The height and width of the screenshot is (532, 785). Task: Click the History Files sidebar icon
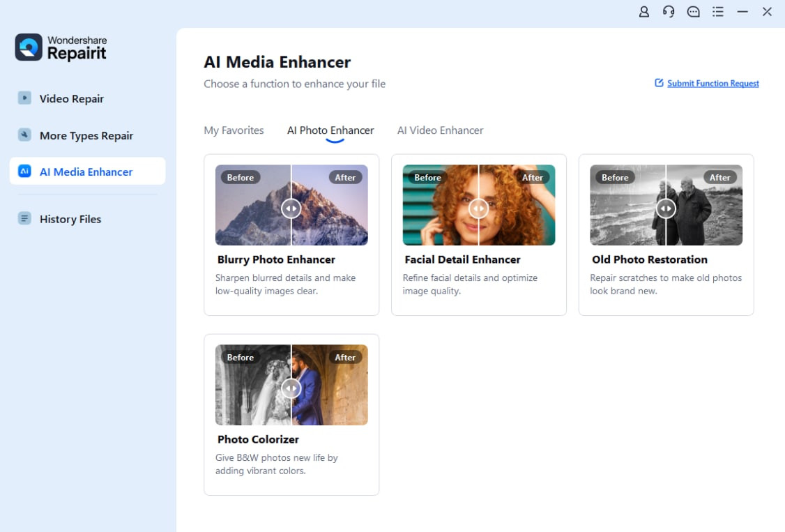pos(24,218)
